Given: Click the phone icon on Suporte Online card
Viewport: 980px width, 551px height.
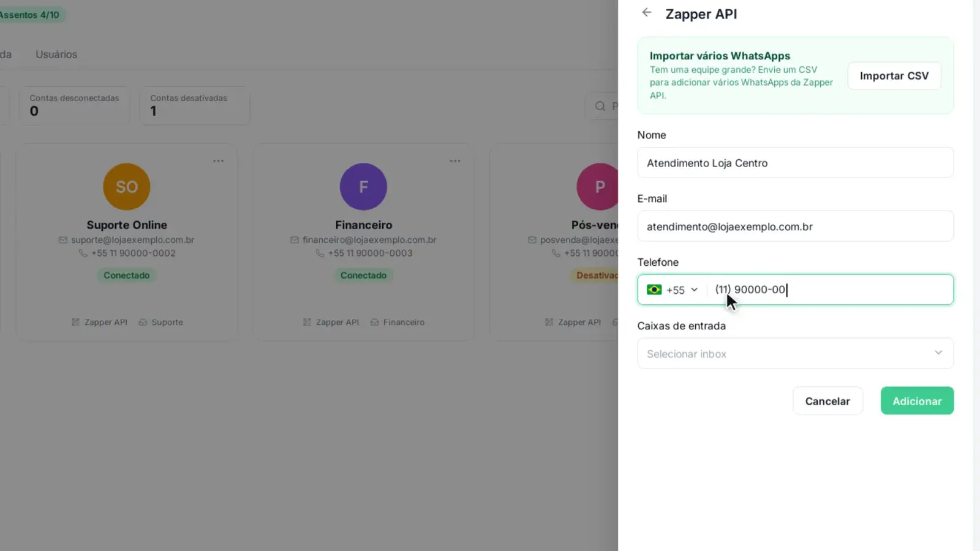Looking at the screenshot, I should [x=83, y=253].
